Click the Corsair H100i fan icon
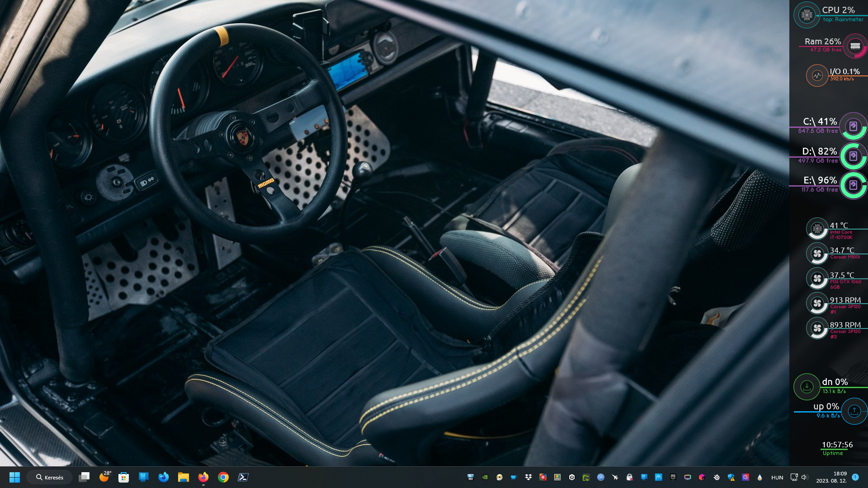Viewport: 868px width, 488px height. click(817, 253)
